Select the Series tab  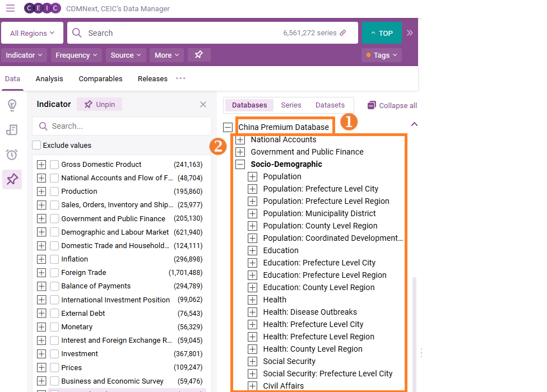[291, 105]
